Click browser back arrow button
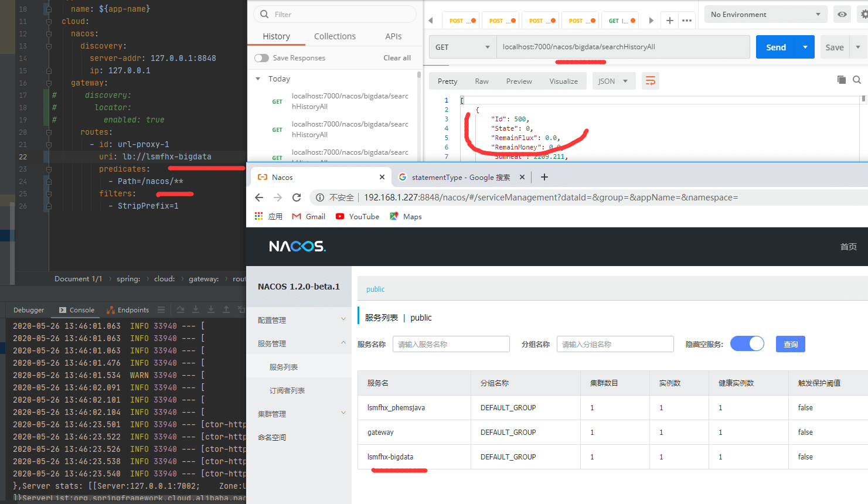 pos(259,197)
